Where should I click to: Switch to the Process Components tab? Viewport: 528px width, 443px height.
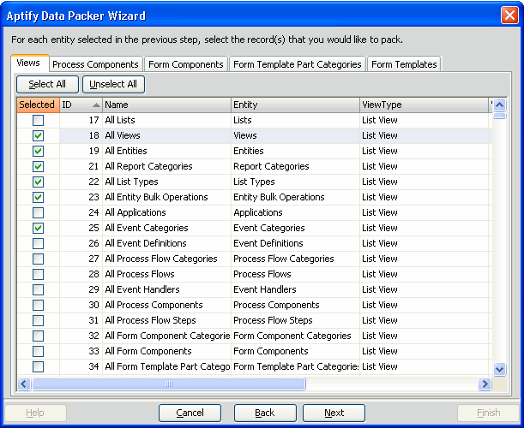click(x=95, y=64)
